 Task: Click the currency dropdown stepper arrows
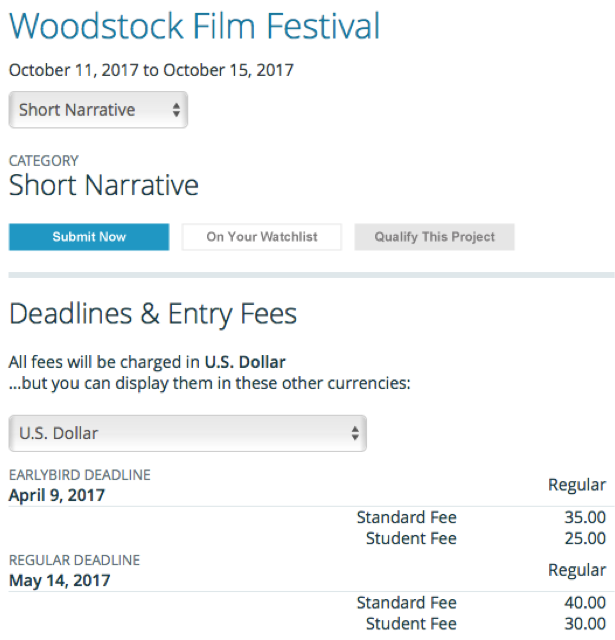click(354, 433)
